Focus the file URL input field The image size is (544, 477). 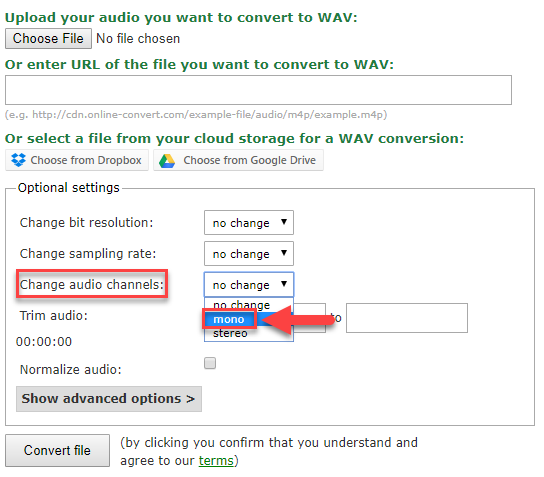[x=258, y=90]
